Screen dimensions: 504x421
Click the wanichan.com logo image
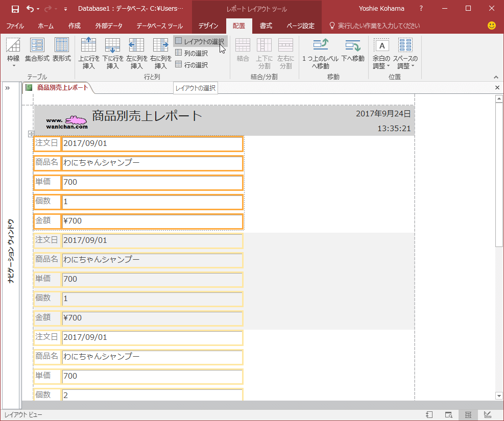click(67, 122)
